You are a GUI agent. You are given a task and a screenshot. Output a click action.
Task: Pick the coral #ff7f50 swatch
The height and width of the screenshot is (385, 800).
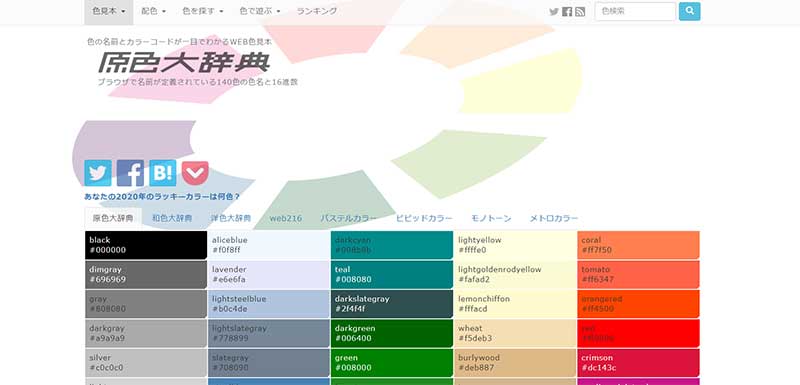638,245
